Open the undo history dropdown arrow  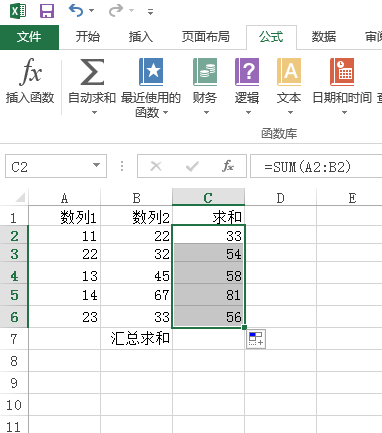click(x=91, y=11)
